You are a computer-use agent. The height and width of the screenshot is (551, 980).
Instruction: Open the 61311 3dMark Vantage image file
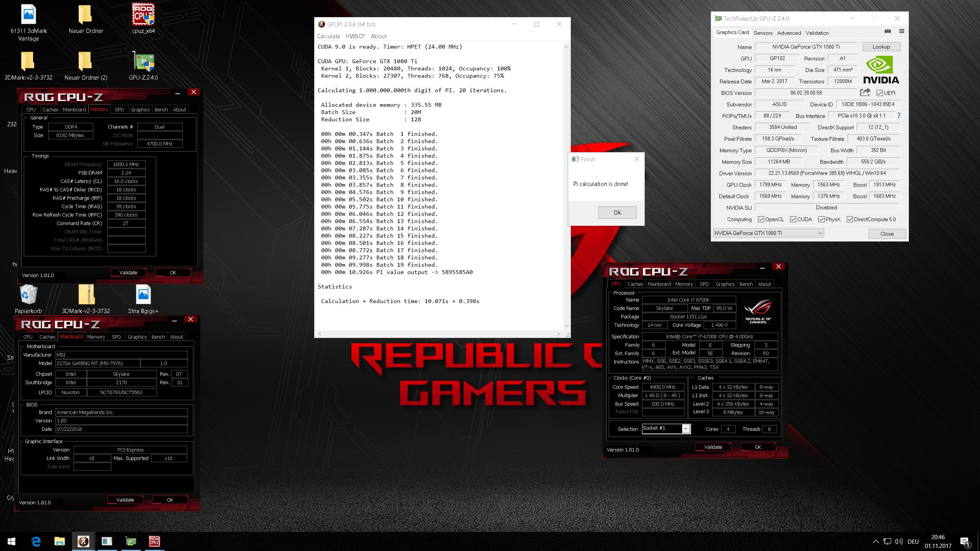(x=29, y=23)
